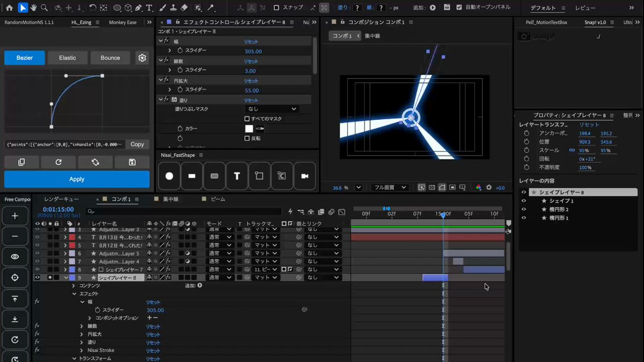Click the save preset floppy icon
The width and height of the screenshot is (644, 362).
coord(132,162)
